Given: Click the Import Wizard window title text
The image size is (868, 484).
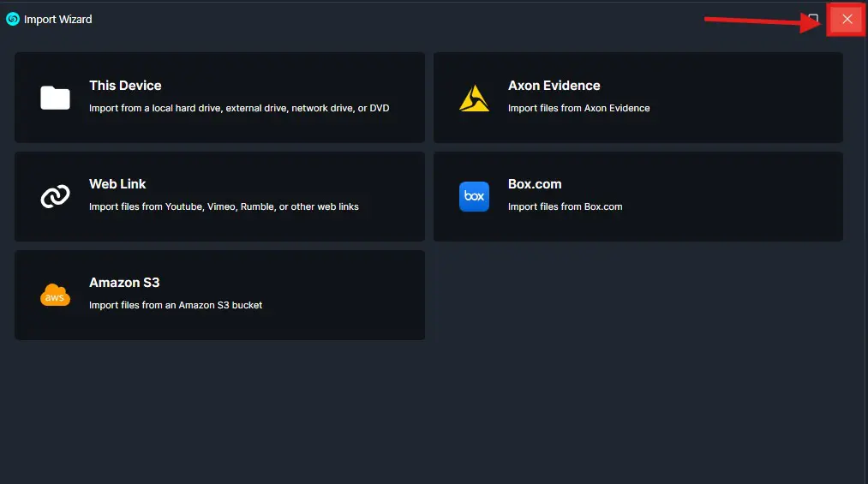Looking at the screenshot, I should point(58,20).
